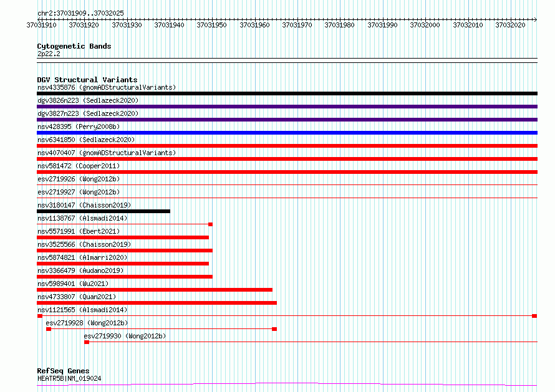Open variant nsv5571991 (Ebert2021) label
Screen dimensions: 555x392
pyautogui.click(x=79, y=231)
